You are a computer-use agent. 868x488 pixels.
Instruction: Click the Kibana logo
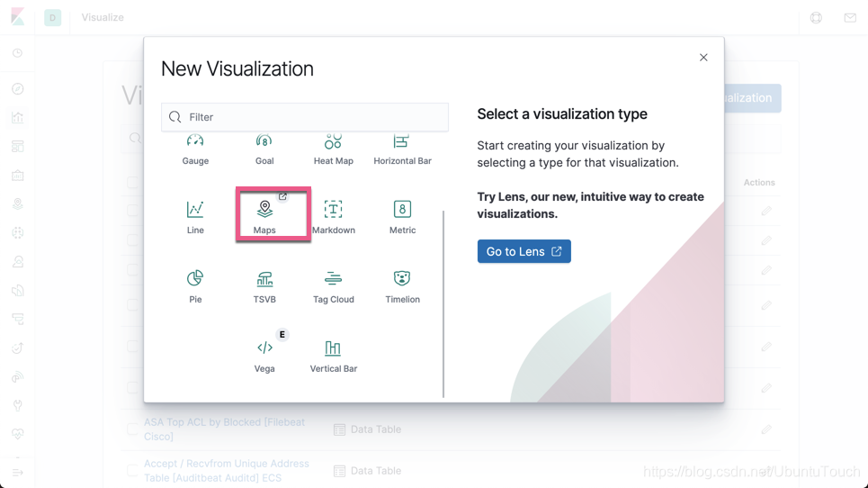click(x=18, y=17)
